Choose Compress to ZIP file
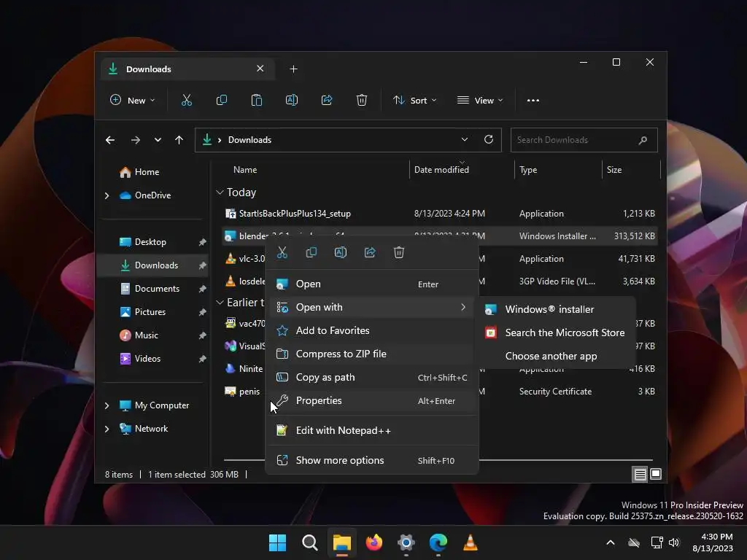 (x=371, y=354)
